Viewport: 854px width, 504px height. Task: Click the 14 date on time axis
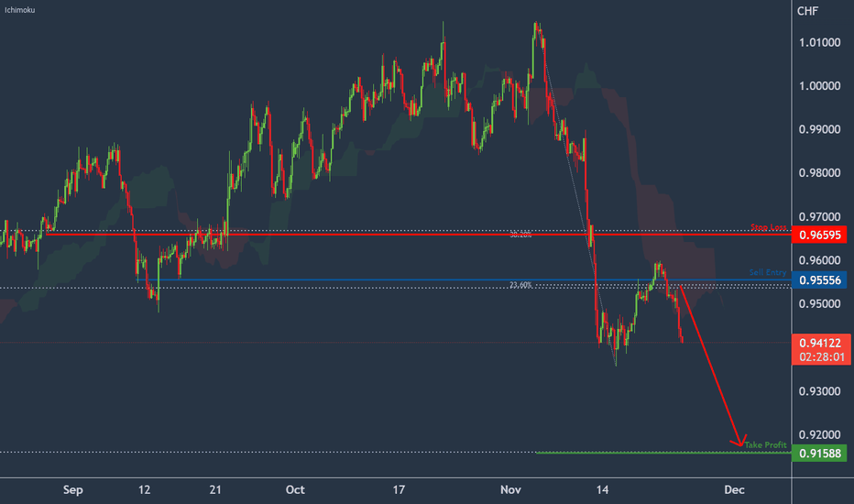click(x=602, y=490)
